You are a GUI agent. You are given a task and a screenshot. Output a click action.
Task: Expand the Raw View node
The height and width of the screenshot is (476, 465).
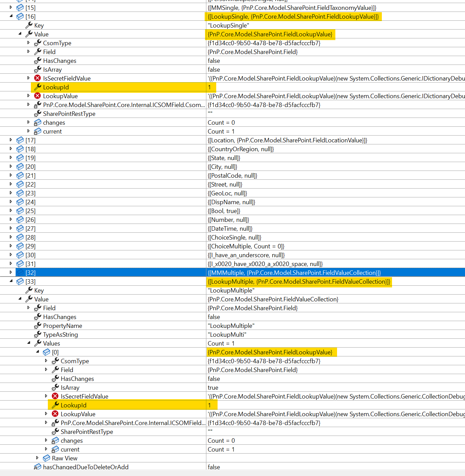pos(37,458)
